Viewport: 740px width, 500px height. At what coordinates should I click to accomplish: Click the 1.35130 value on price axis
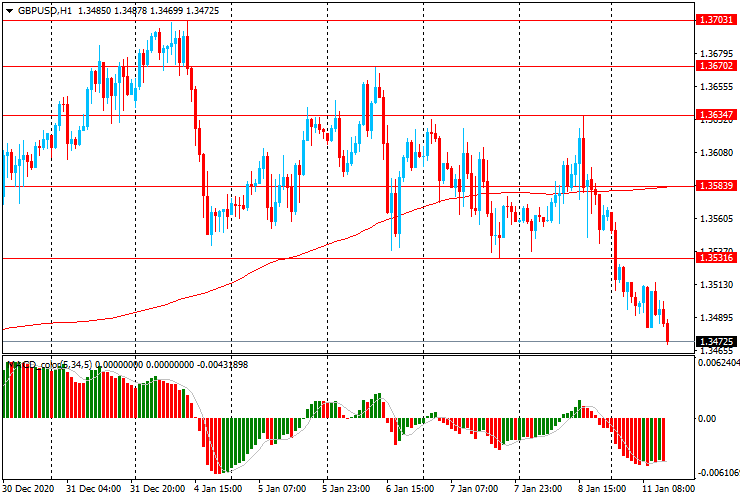pos(715,285)
